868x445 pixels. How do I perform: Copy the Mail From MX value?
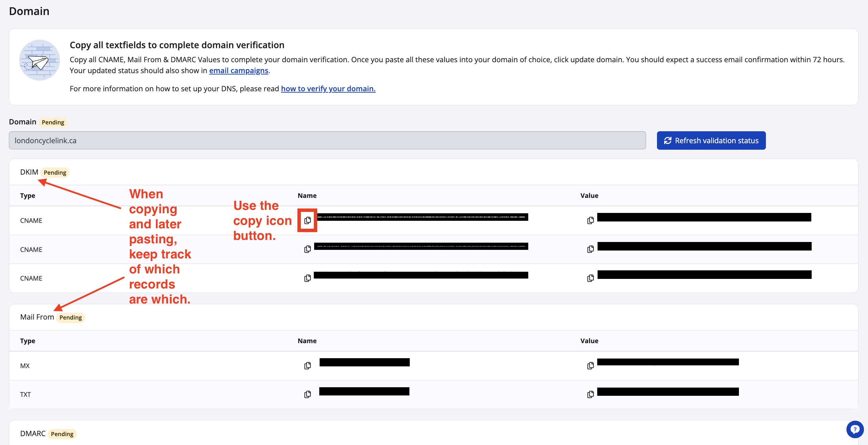coord(590,366)
